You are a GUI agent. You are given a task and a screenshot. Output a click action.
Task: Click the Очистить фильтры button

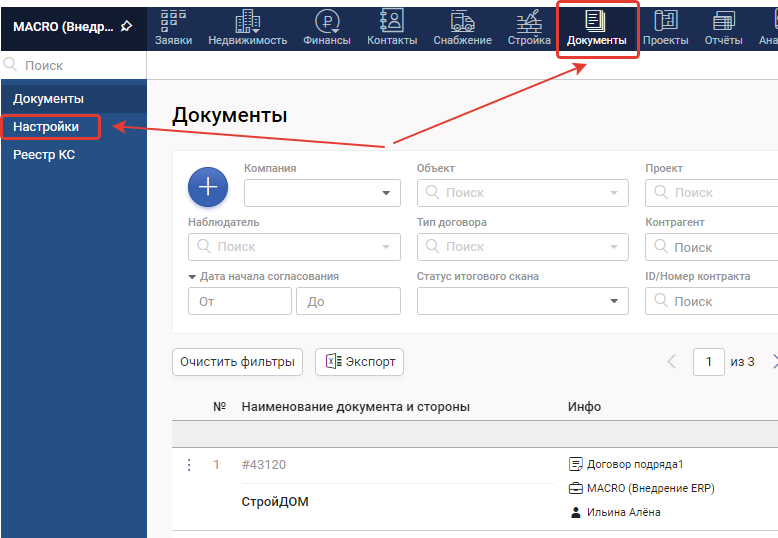pos(237,362)
